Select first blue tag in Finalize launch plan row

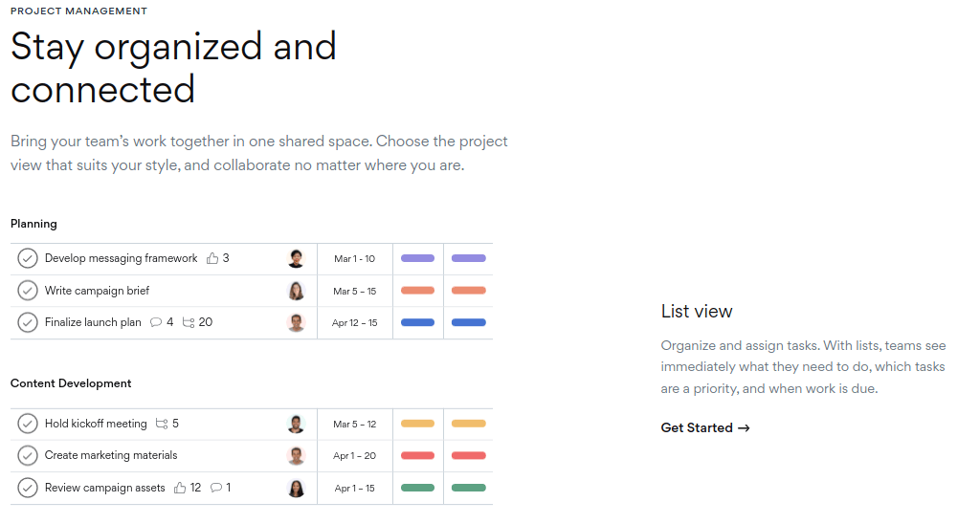point(417,322)
